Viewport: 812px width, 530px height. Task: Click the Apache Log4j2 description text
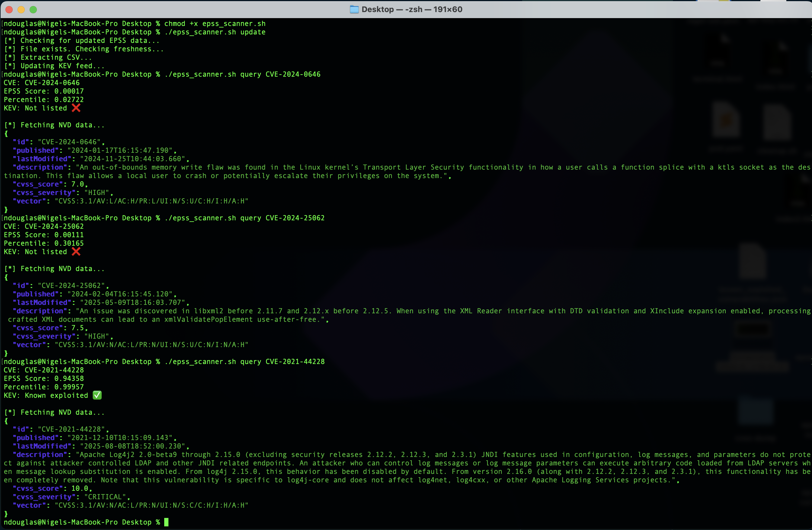tap(407, 467)
